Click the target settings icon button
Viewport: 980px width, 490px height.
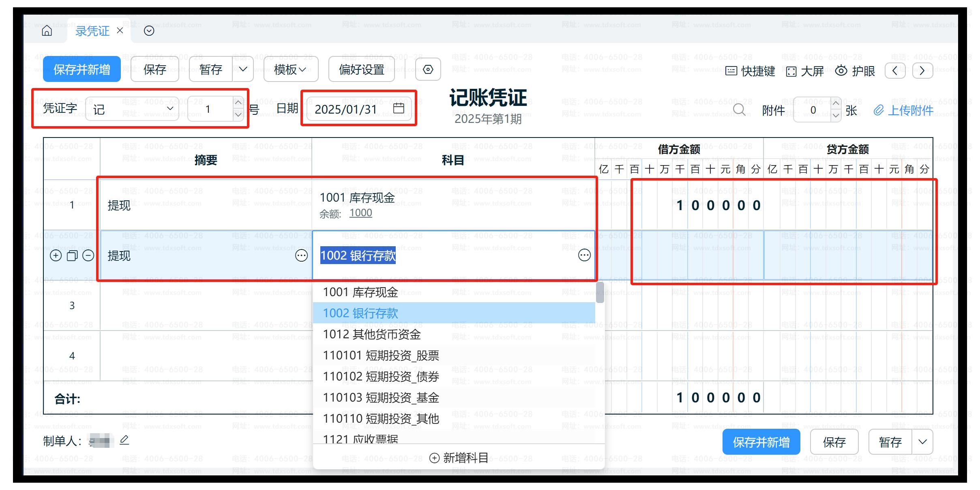pyautogui.click(x=428, y=70)
